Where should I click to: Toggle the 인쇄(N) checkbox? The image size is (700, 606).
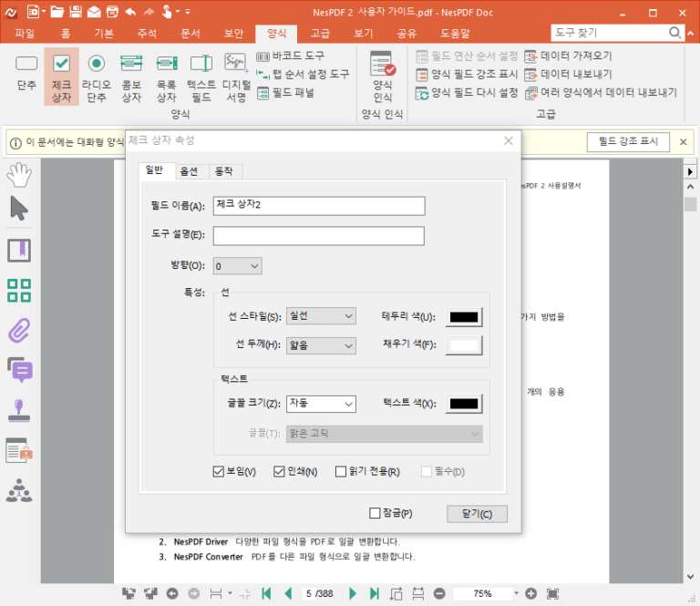click(x=295, y=472)
